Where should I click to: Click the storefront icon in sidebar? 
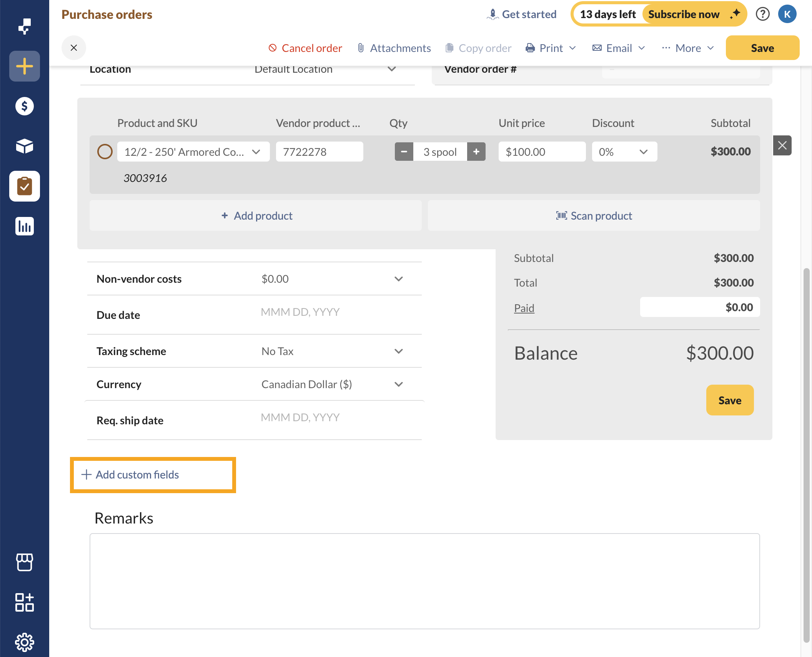(25, 562)
